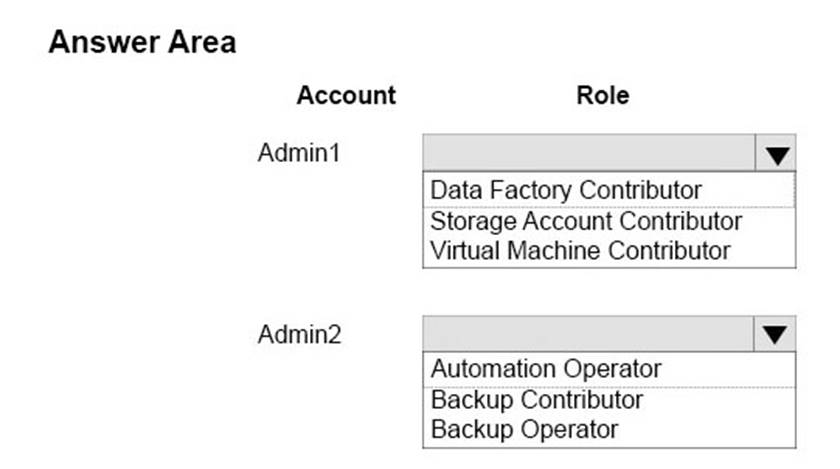Click the gray Admin2 role selection field
Viewport: 840px width, 469px height.
pos(591,334)
